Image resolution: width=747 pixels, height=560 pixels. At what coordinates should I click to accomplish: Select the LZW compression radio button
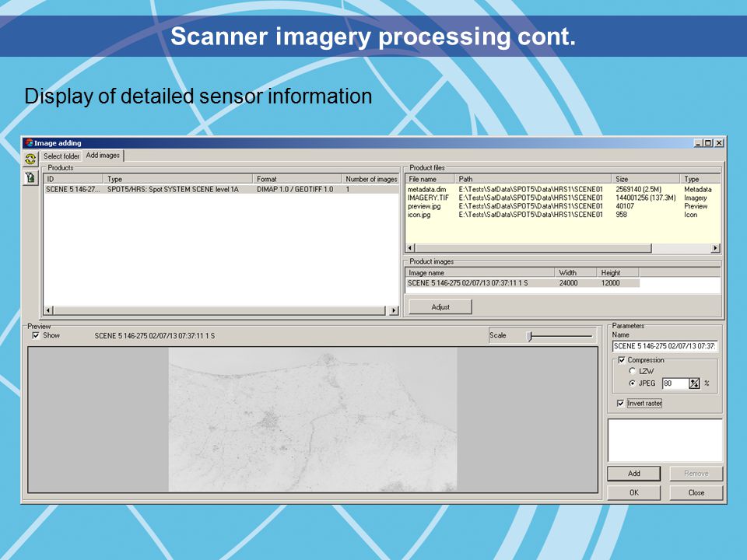[x=633, y=371]
